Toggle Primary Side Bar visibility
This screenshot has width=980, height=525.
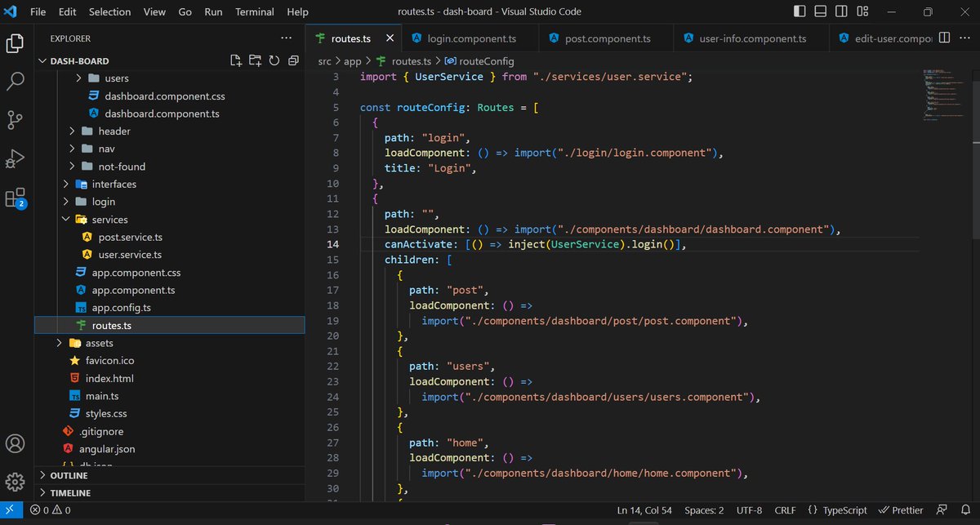(x=800, y=11)
